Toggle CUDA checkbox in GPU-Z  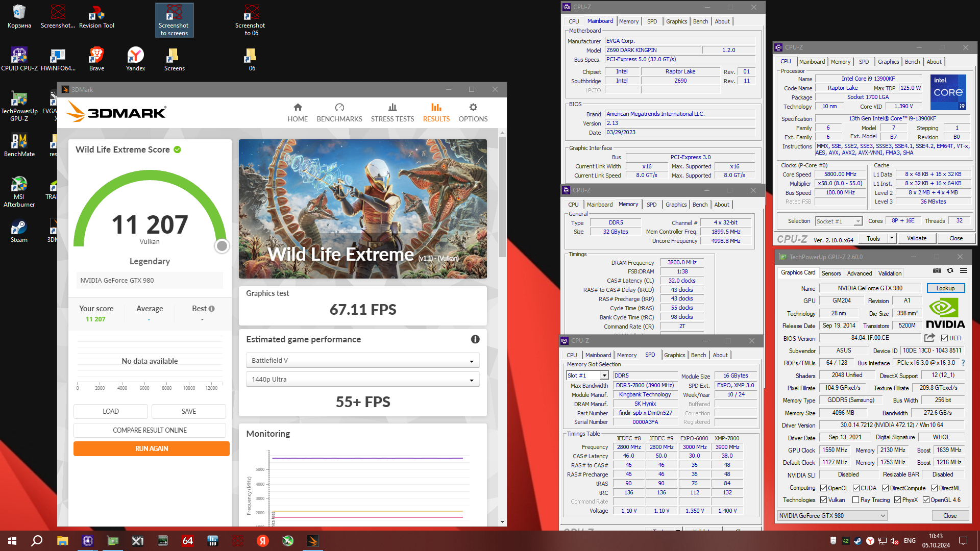point(856,488)
